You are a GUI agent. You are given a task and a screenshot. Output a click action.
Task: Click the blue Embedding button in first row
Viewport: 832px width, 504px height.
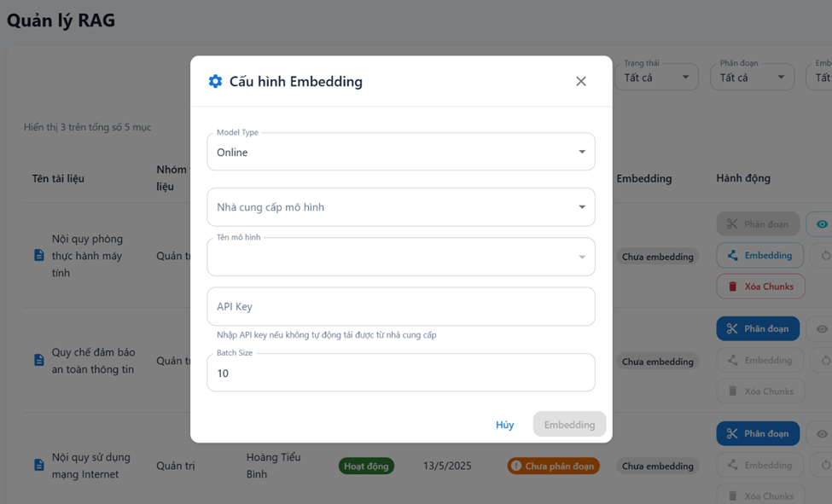[759, 255]
